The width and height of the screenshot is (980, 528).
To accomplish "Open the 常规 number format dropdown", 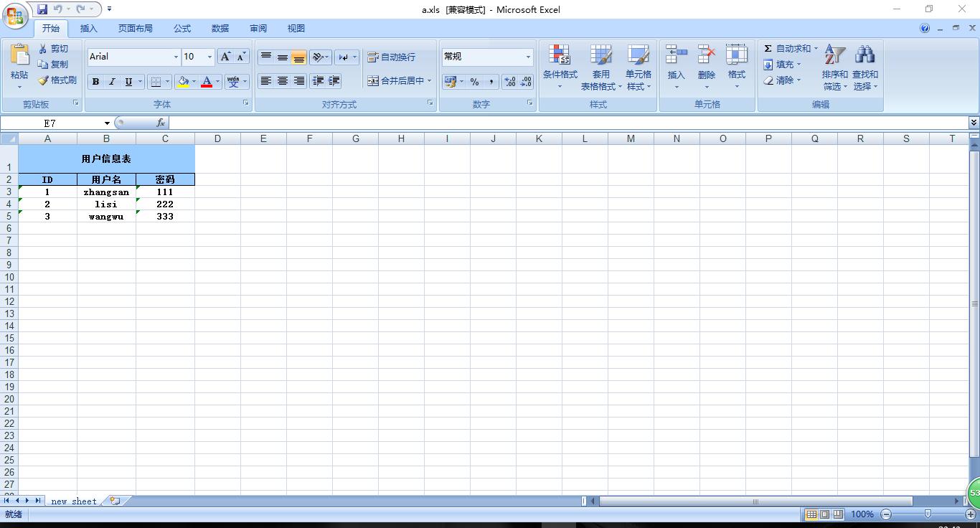I will coord(527,56).
